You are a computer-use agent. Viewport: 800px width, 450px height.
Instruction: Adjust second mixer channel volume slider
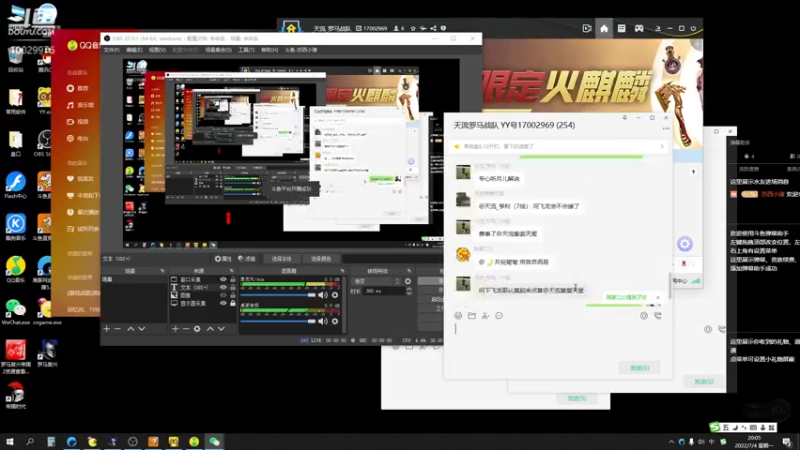coord(278,321)
